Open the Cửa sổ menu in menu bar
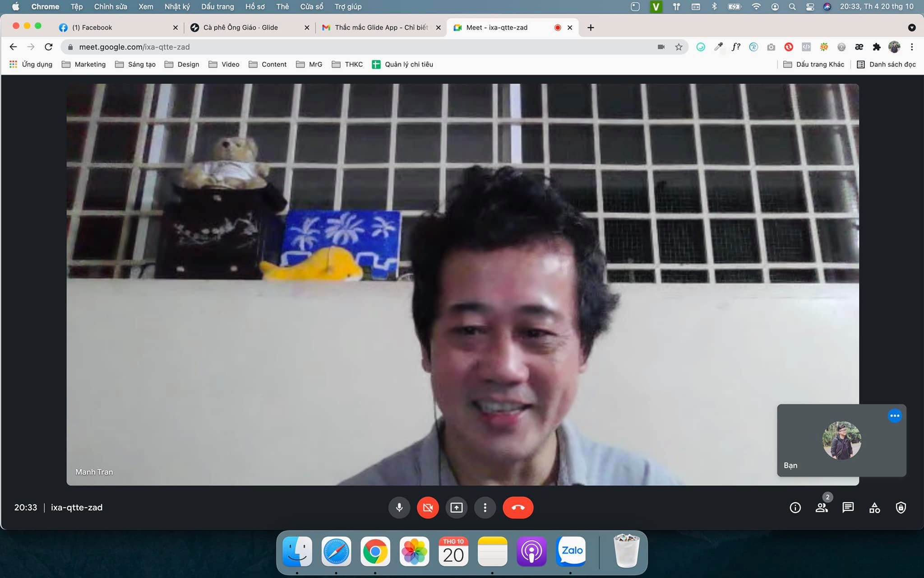Viewport: 924px width, 578px height. (312, 7)
